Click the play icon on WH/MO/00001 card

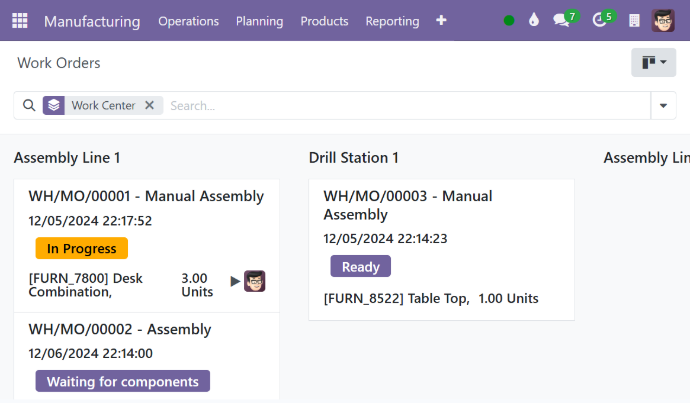[235, 281]
